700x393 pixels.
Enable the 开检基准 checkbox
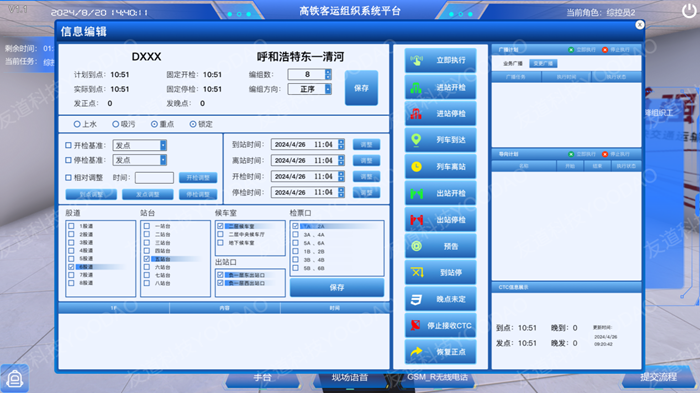68,145
